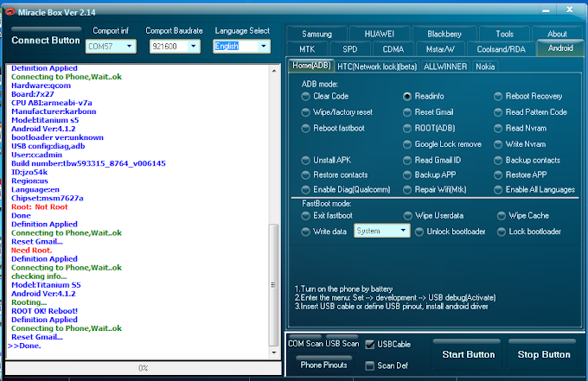Click the Miracle Box logo icon in title bar
This screenshot has width=588, height=381.
[x=10, y=12]
